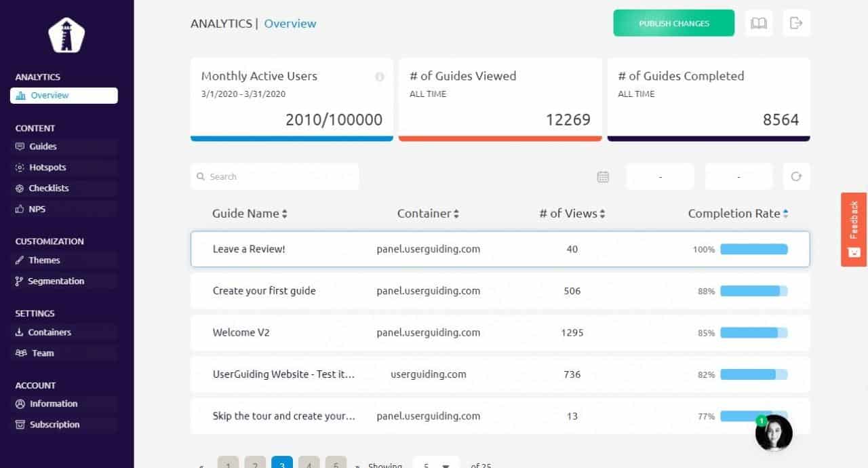Click the NPS thumbs-up icon

[x=20, y=210]
